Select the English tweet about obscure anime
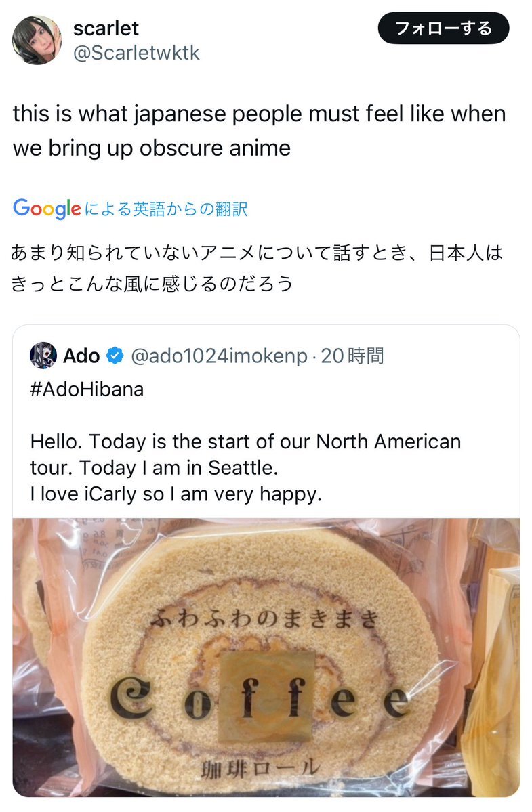 click(259, 131)
